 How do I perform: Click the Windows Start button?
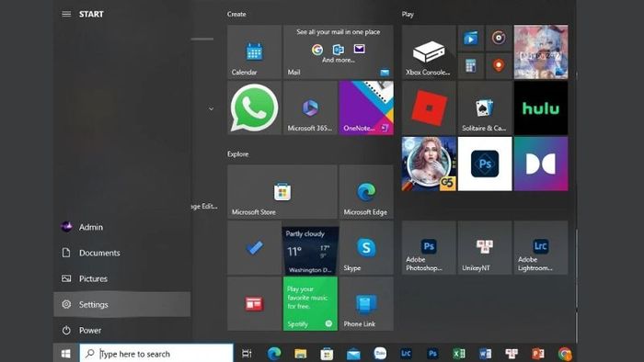pos(65,354)
